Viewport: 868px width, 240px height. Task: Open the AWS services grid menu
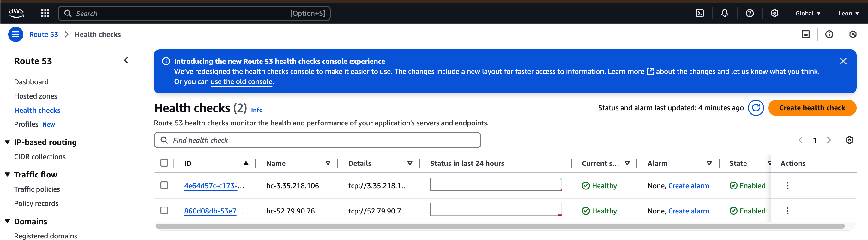(45, 13)
